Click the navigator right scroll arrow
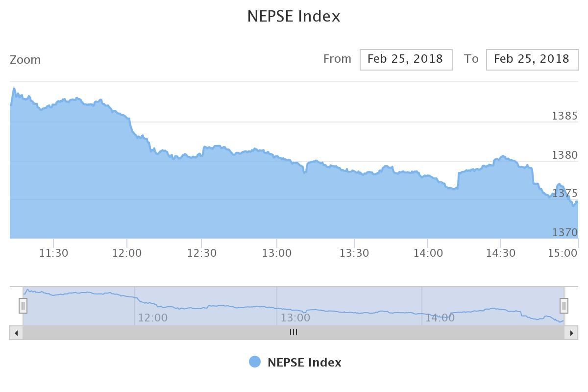 tap(571, 333)
